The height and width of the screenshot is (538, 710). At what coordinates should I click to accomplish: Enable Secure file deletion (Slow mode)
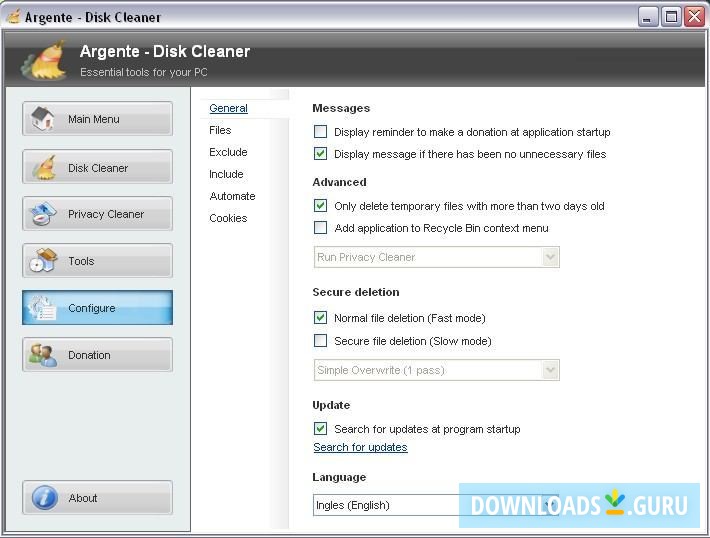(x=320, y=340)
